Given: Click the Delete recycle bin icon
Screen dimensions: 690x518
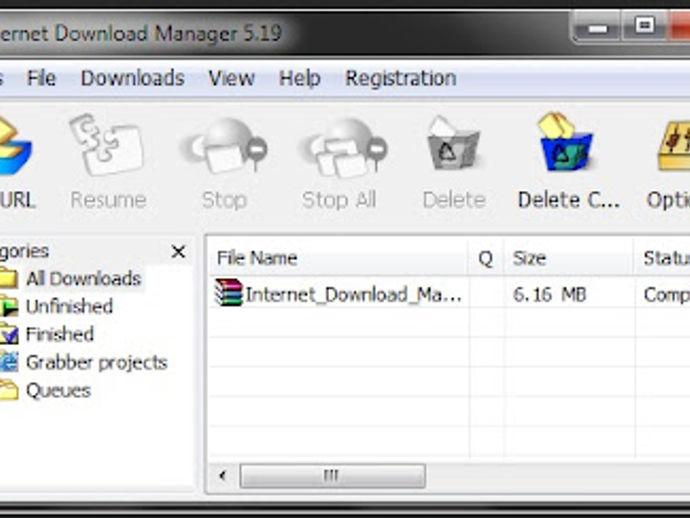Looking at the screenshot, I should click(x=453, y=143).
